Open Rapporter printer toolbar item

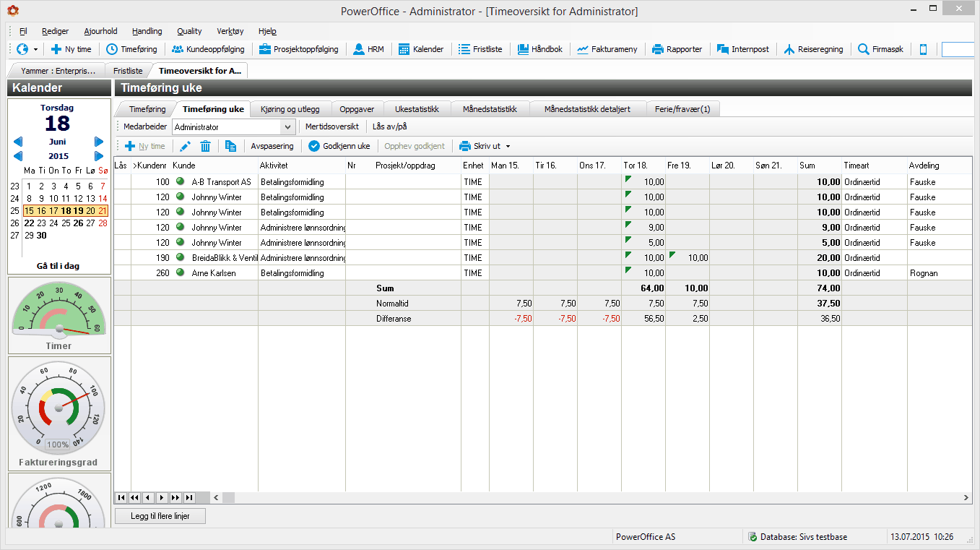coord(677,49)
